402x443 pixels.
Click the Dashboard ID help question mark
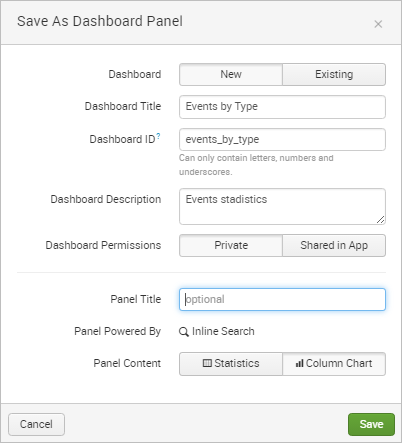point(158,136)
